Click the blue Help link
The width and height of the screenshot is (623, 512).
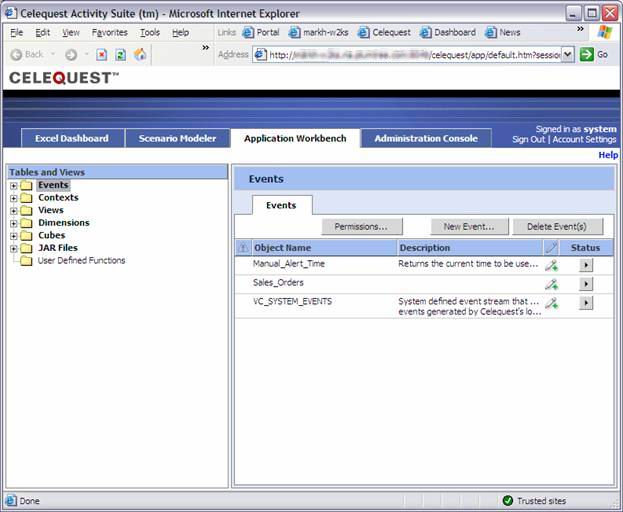click(x=608, y=155)
